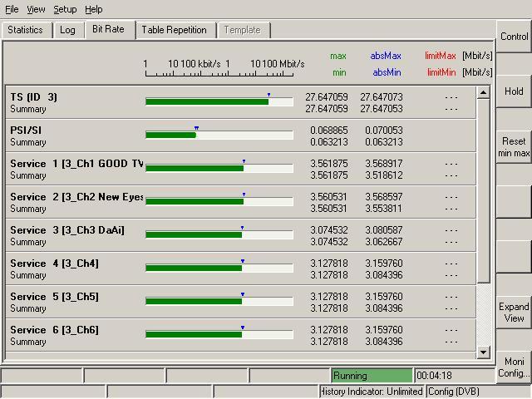Open the Help menu
The image size is (532, 399).
(x=94, y=9)
